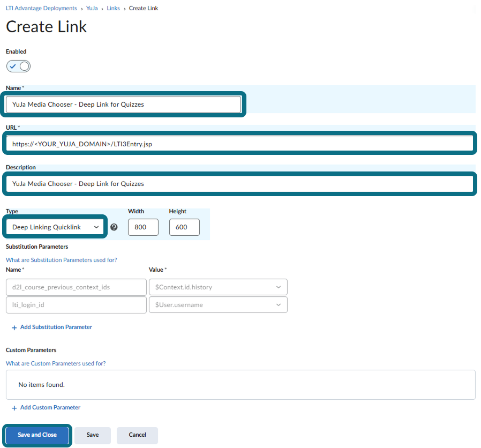This screenshot has width=481, height=448.
Task: Click Add Substitution Parameter
Action: pos(56,327)
